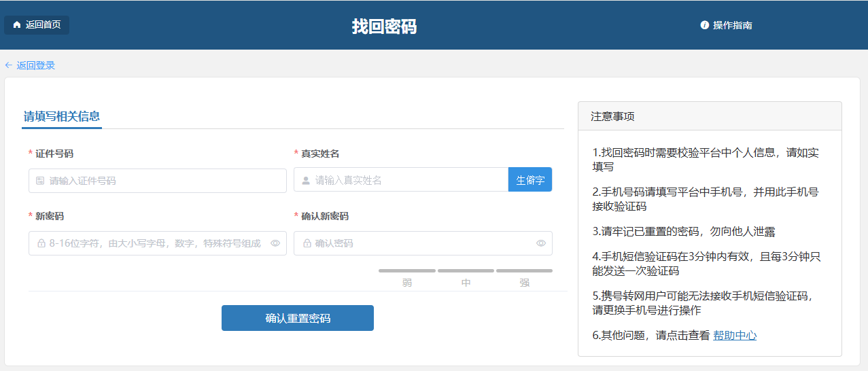This screenshot has width=868, height=371.
Task: Click the 弱 password strength bar
Action: tap(406, 270)
